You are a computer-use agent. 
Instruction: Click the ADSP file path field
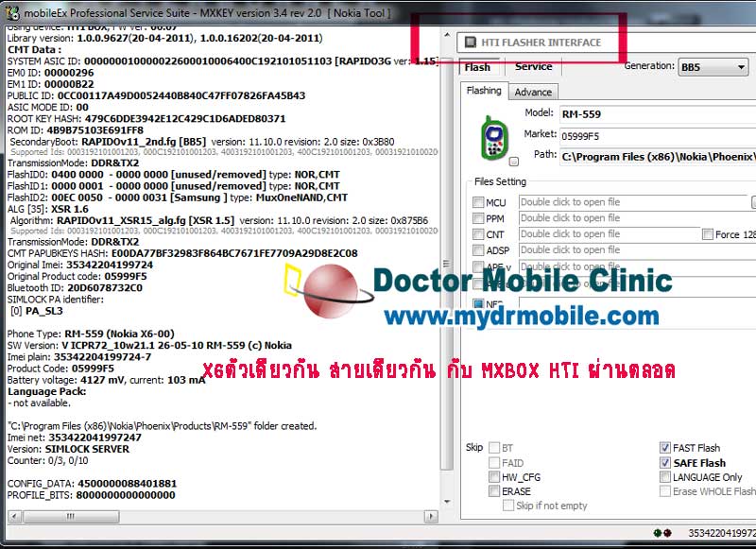pyautogui.click(x=637, y=250)
